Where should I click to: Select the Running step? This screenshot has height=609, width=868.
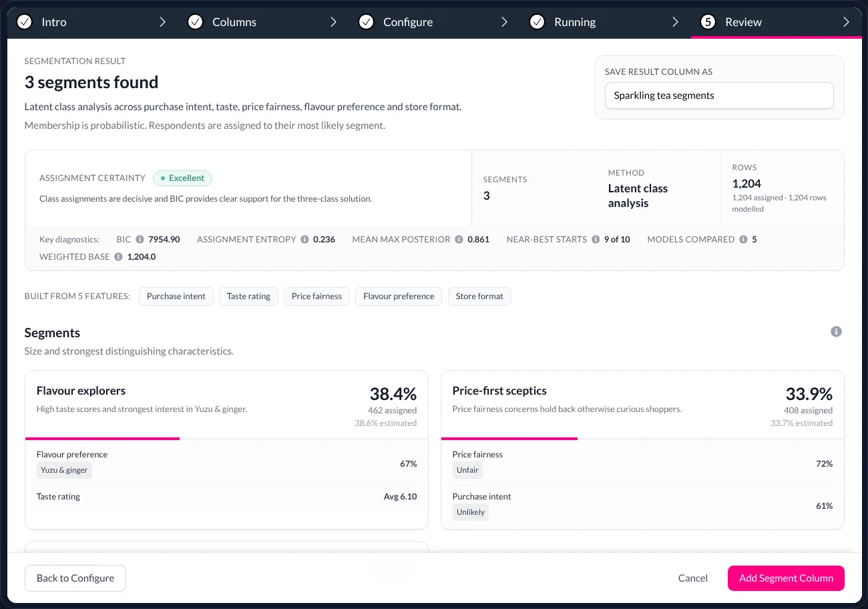(x=605, y=22)
